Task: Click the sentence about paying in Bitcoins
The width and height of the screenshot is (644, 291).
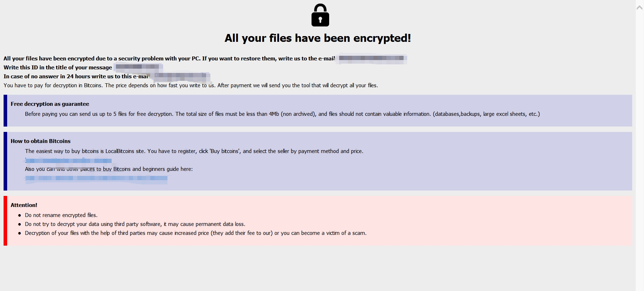Action: pyautogui.click(x=191, y=85)
